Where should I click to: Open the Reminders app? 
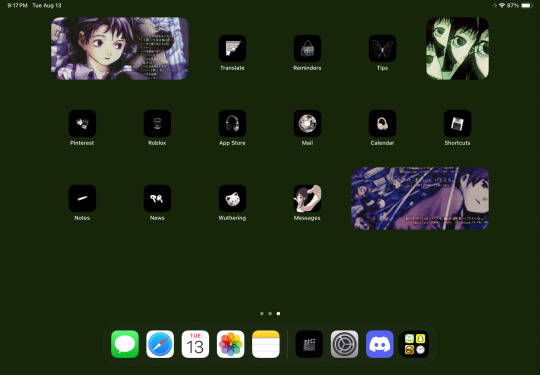coord(307,49)
